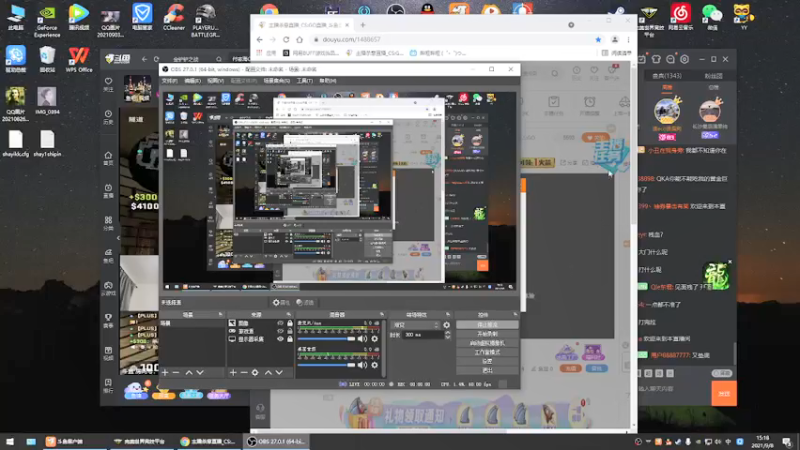
Task: Open GeForce Experience desktop icon
Action: [47, 21]
